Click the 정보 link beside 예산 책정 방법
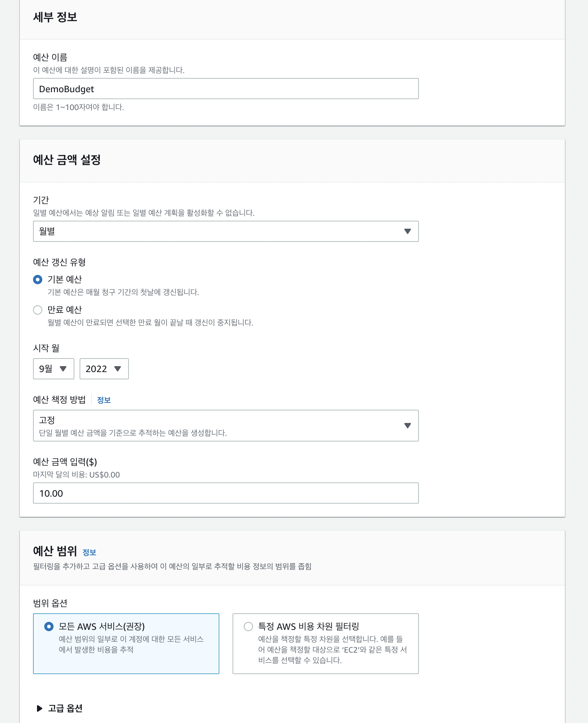Viewport: 588px width, 723px height. point(104,400)
